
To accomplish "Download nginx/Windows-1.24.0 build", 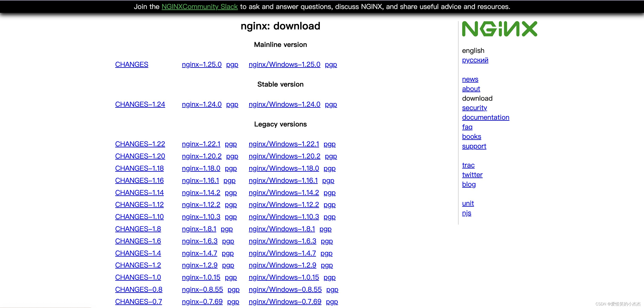I will point(284,105).
